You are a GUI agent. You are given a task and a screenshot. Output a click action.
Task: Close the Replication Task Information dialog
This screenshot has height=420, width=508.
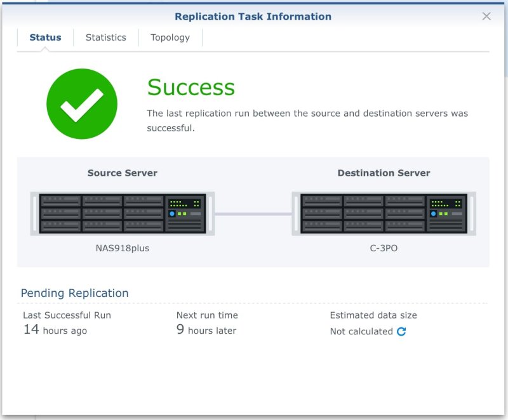tap(486, 16)
